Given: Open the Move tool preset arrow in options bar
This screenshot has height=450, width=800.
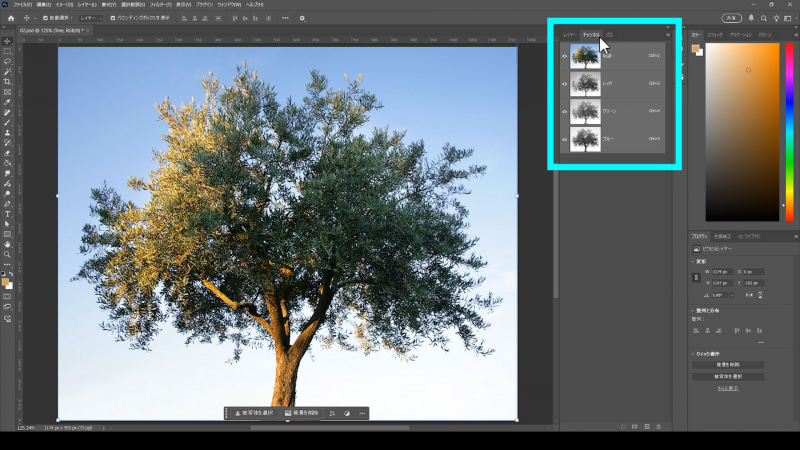Looking at the screenshot, I should pos(35,18).
